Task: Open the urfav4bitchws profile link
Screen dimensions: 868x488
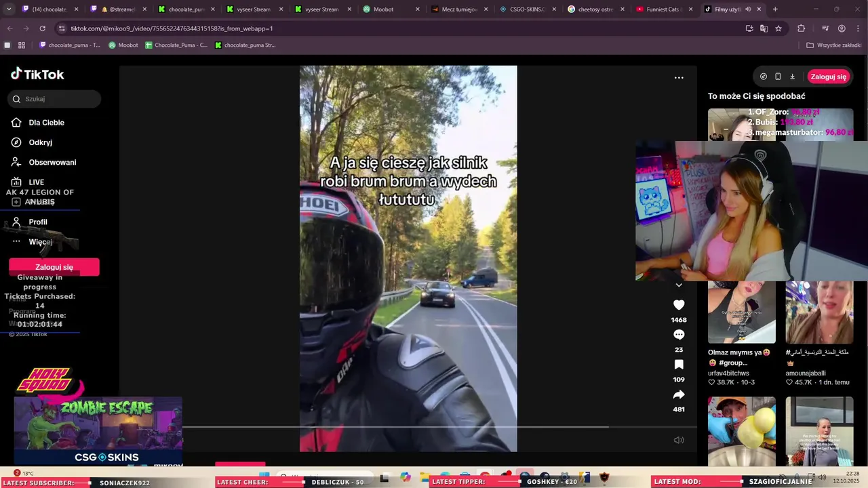Action: tap(728, 373)
